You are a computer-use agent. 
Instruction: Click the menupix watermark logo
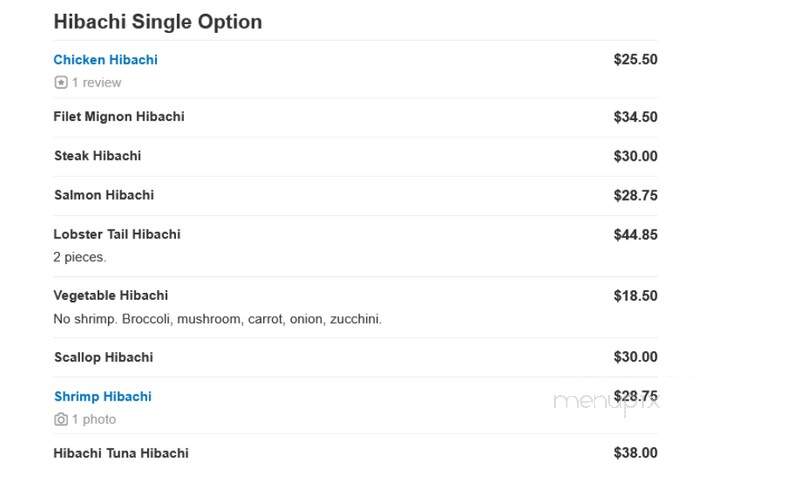coord(606,402)
